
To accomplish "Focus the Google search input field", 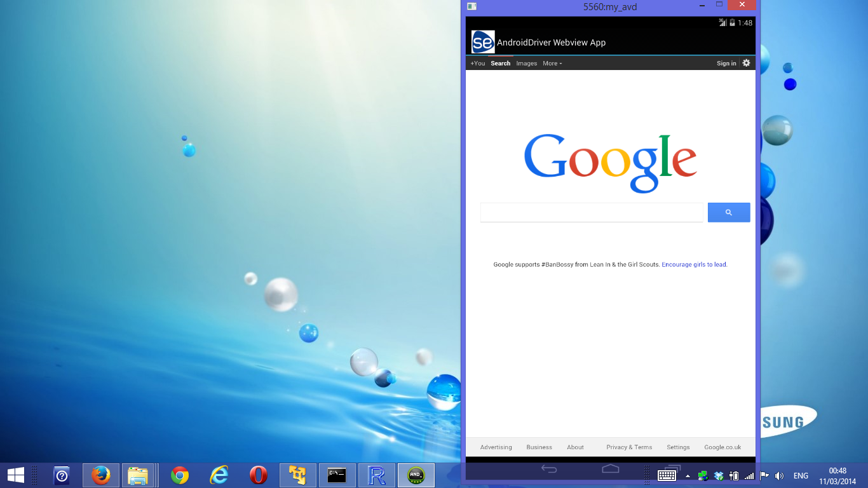I will [592, 212].
